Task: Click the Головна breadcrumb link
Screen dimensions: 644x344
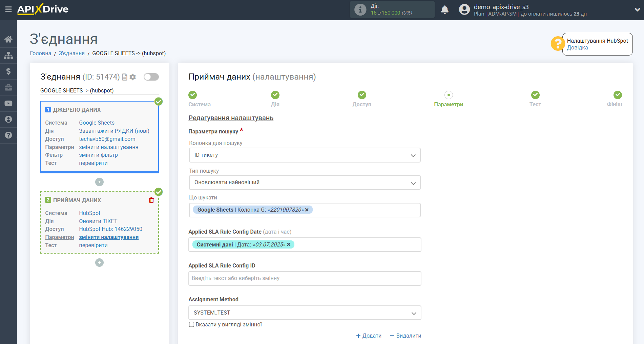Action: pos(41,53)
